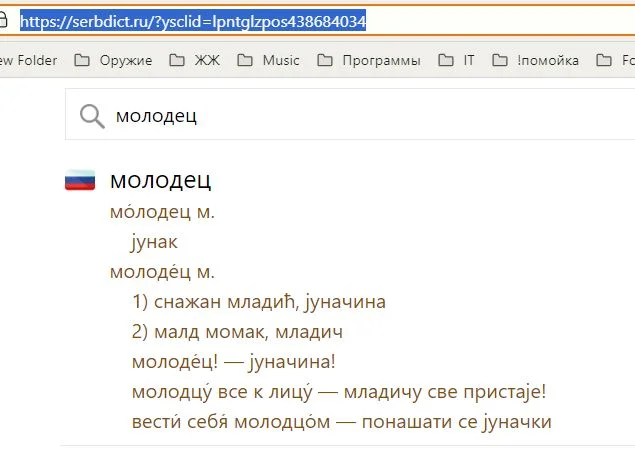635x456 pixels.
Task: Click the translation word јунак
Action: 154,242
